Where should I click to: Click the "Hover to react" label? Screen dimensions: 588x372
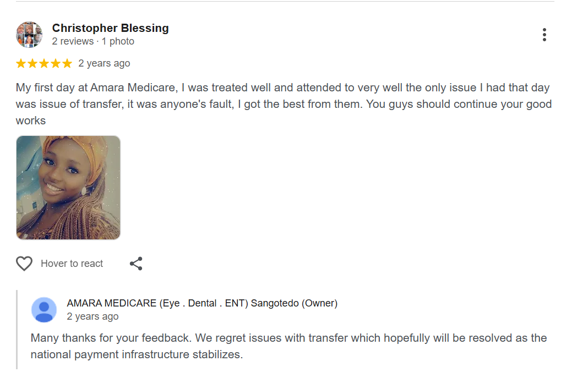(x=72, y=264)
